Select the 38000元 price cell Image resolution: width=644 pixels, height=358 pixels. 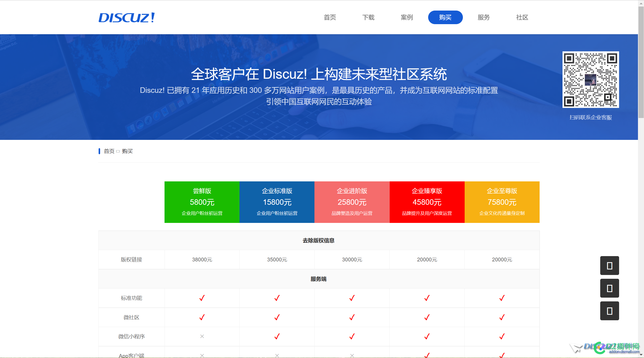coord(202,260)
